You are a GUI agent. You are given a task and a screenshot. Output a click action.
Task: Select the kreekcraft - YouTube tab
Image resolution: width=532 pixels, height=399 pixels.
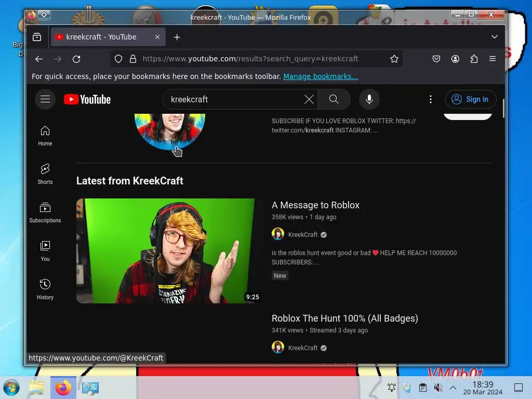tap(108, 37)
